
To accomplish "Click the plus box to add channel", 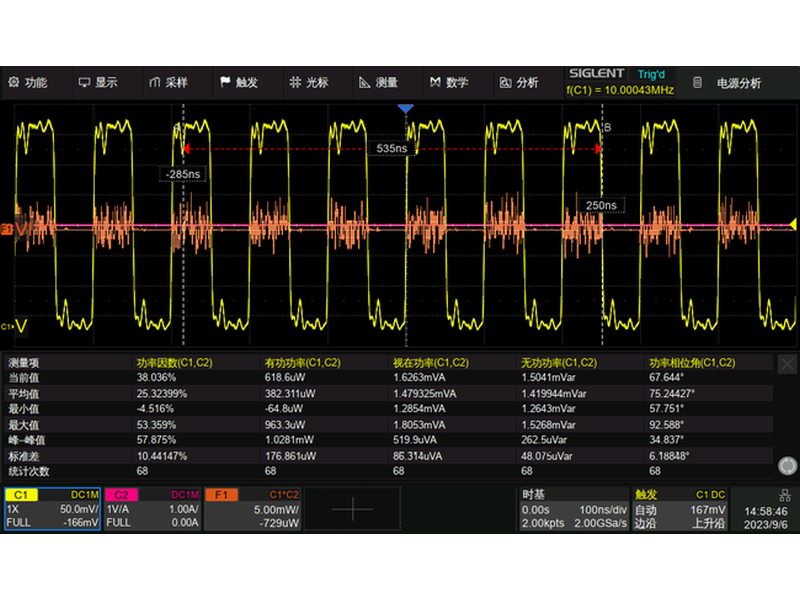I will point(352,508).
